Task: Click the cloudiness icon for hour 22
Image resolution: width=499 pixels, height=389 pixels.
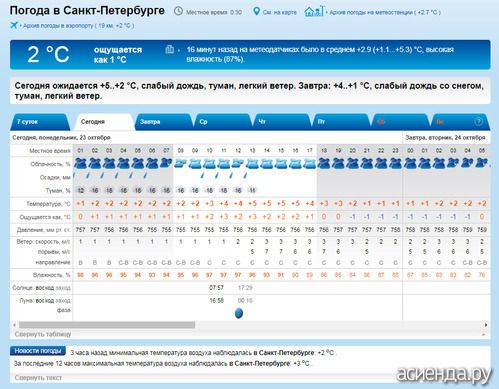Action: point(381,163)
